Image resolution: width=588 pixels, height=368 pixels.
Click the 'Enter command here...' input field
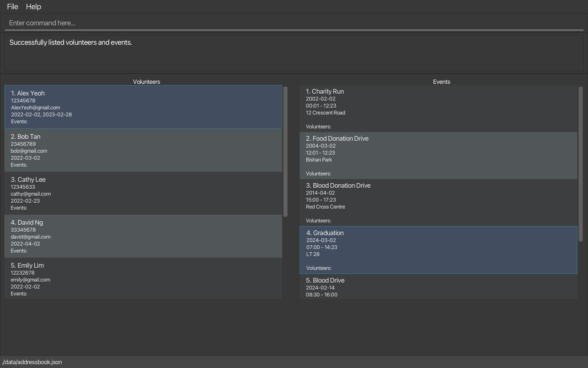click(294, 23)
